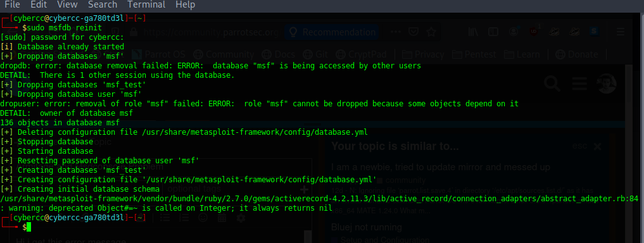This screenshot has width=644, height=243.
Task: Open the uBlock Origin extension icon
Action: click(x=534, y=32)
